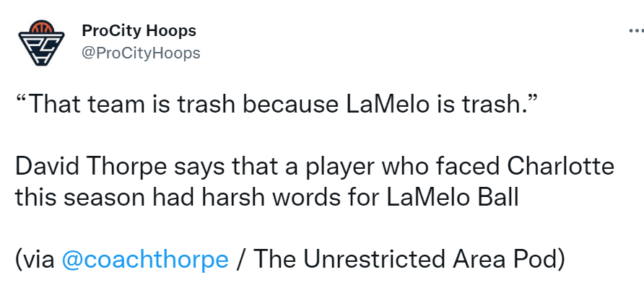Click the 'Pod)' ending of the tweet
The image size is (644, 285).
tap(541, 260)
